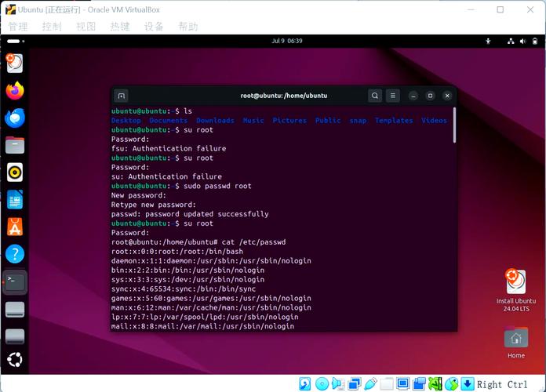546x392 pixels.
Task: Click the Pictures folder name in ls output
Action: point(289,121)
